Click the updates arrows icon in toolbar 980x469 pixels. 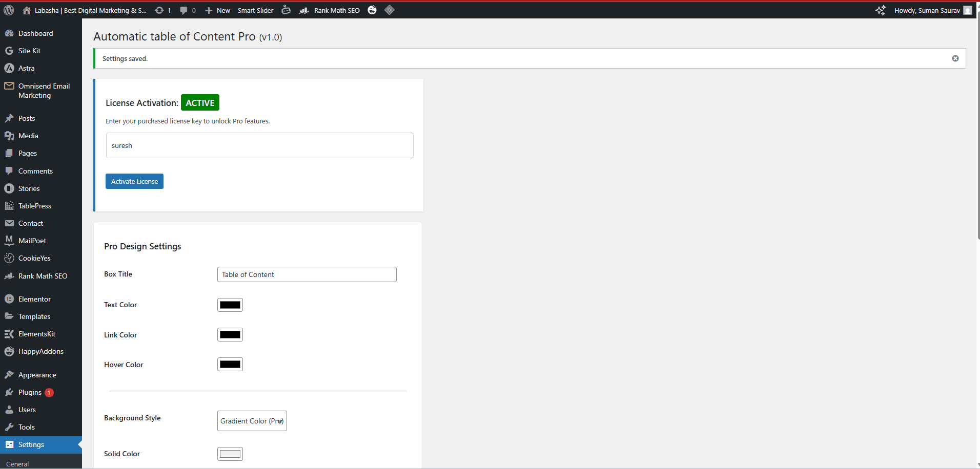(x=159, y=10)
